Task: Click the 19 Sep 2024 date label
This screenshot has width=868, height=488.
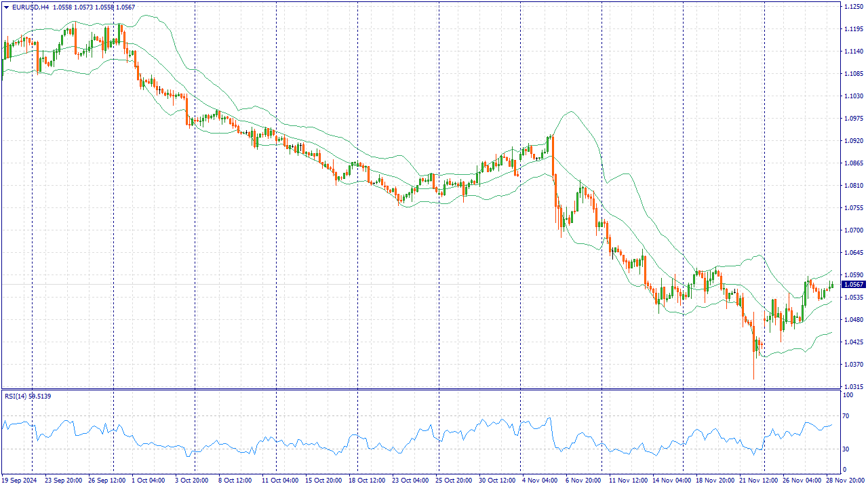Action: [18, 481]
